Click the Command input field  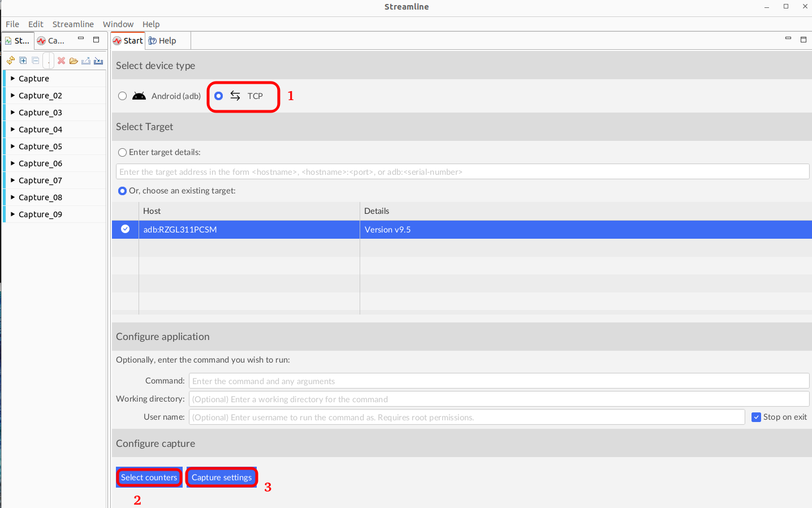pyautogui.click(x=499, y=381)
